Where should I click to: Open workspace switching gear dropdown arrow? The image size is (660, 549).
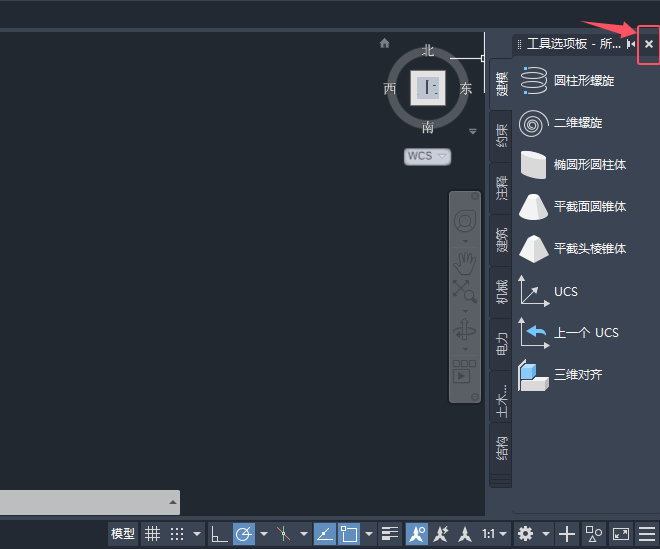546,534
